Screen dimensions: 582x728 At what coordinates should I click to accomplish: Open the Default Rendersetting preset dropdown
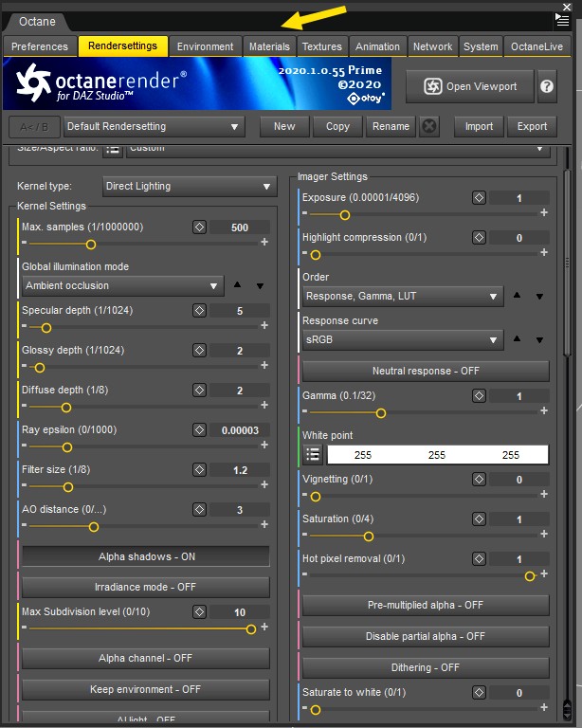(x=155, y=126)
